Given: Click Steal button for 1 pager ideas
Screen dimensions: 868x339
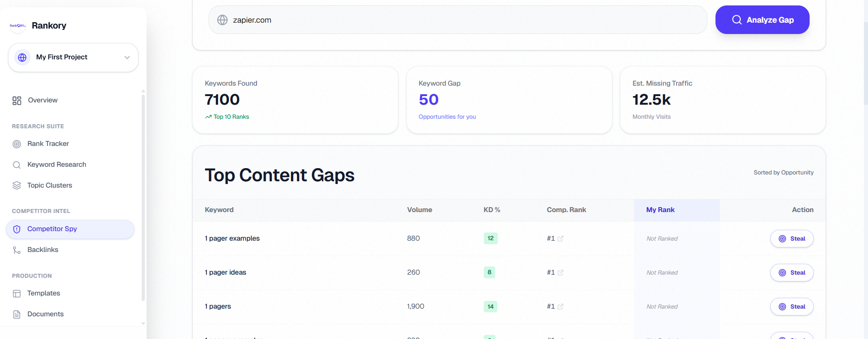Looking at the screenshot, I should [x=792, y=273].
